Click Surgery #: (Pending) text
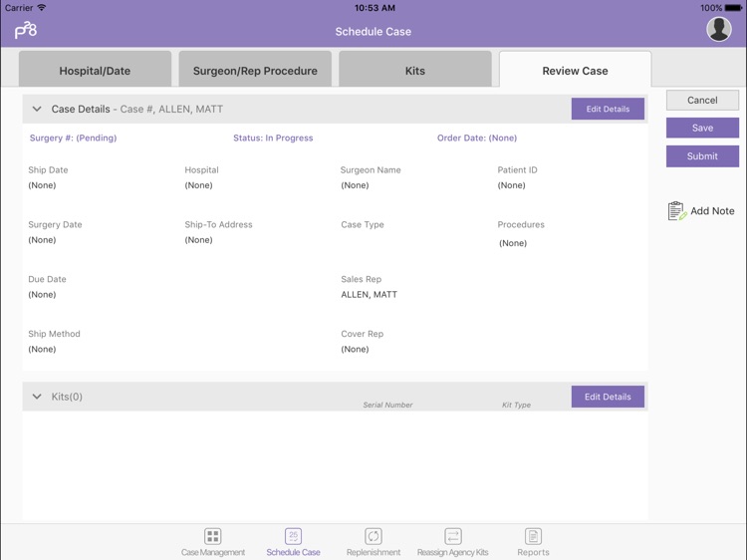Screen dimensions: 747x560 pos(73,138)
